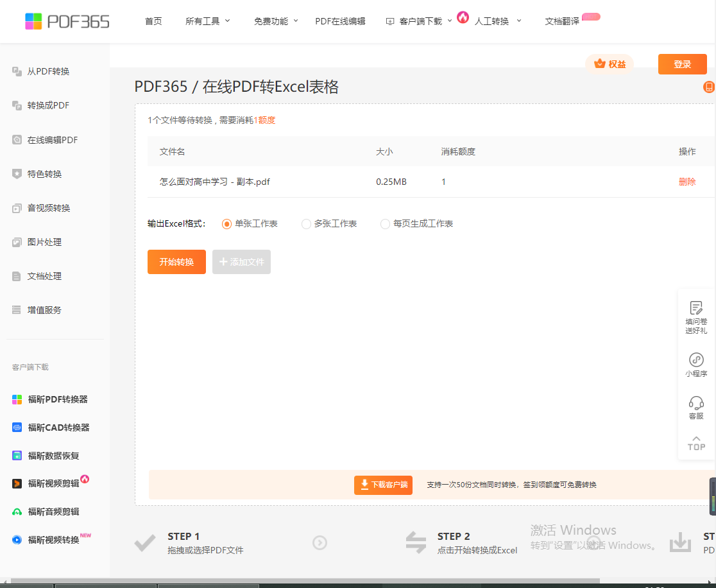The height and width of the screenshot is (588, 716).
Task: Select the 在线编辑PDF sidebar icon
Action: click(x=17, y=140)
